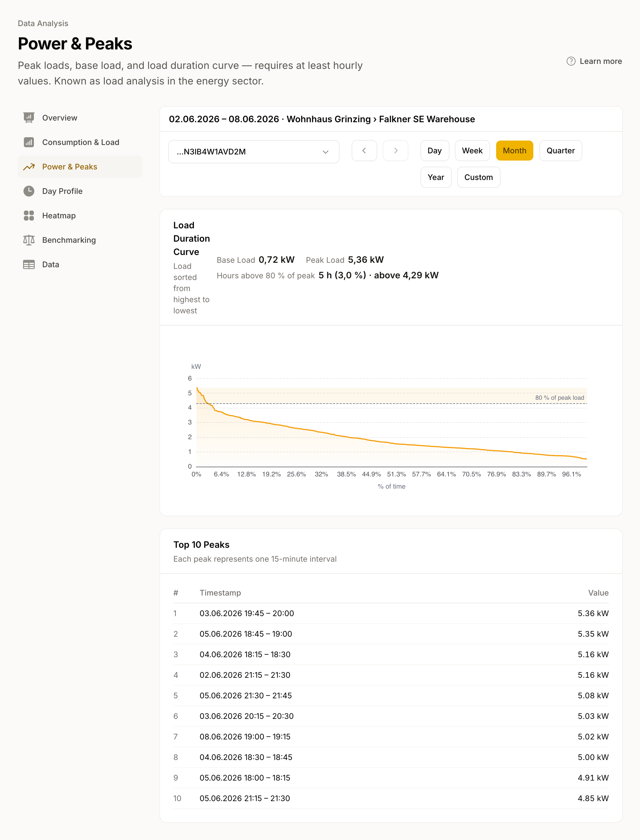
Task: Click peak row 03.06.2026 20:15 – 20:30
Action: pyautogui.click(x=391, y=716)
